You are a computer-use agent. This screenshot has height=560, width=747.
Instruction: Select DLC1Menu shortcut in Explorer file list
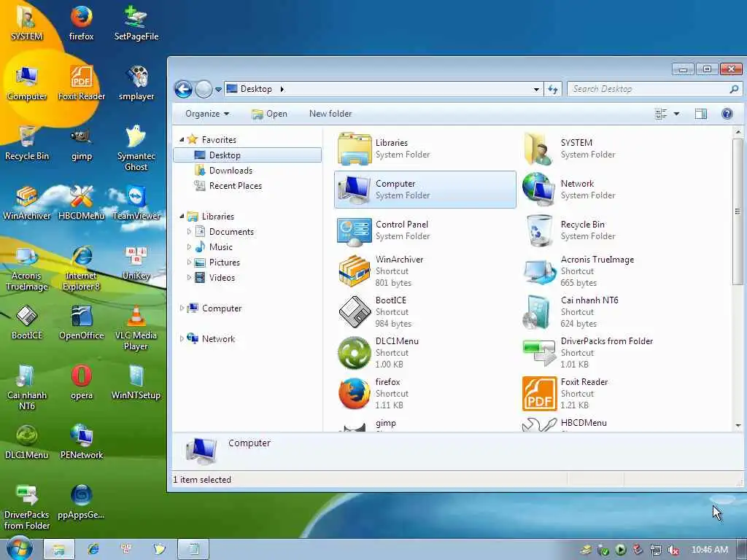(x=425, y=353)
